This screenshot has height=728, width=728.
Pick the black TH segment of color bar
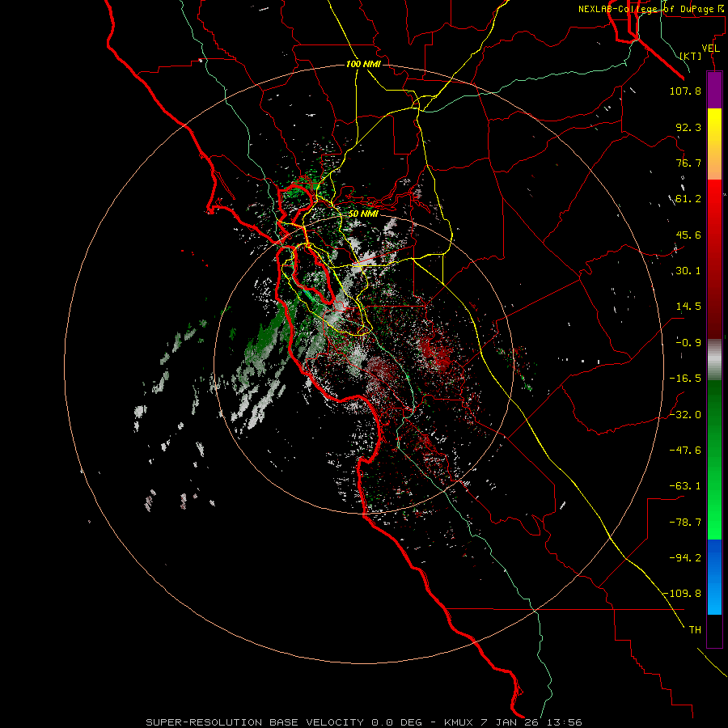[714, 631]
